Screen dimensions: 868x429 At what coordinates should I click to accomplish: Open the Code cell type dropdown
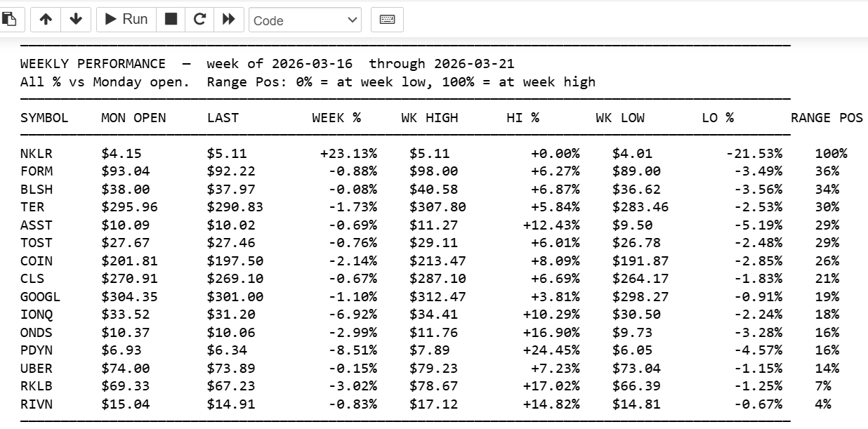pyautogui.click(x=305, y=20)
